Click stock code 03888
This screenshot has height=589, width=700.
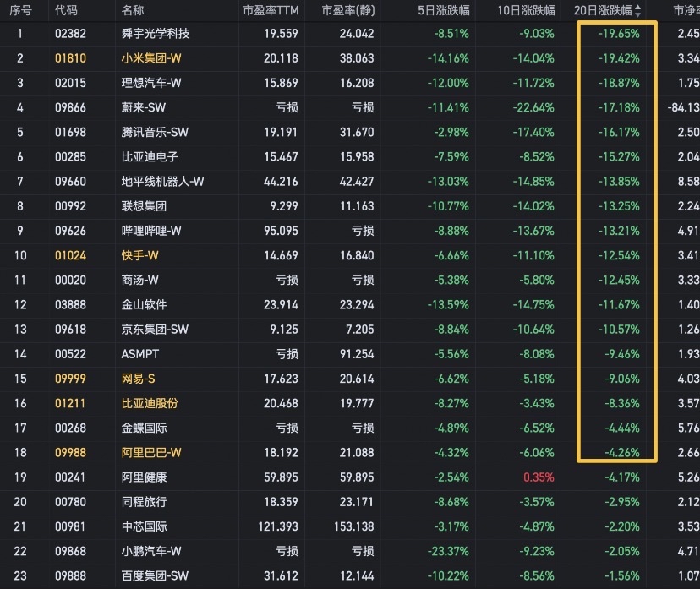pyautogui.click(x=70, y=305)
